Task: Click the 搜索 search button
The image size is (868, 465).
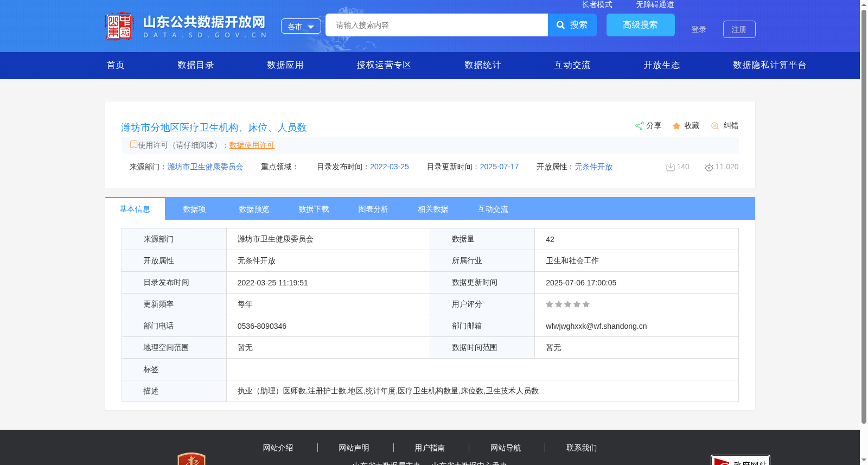Action: [572, 25]
